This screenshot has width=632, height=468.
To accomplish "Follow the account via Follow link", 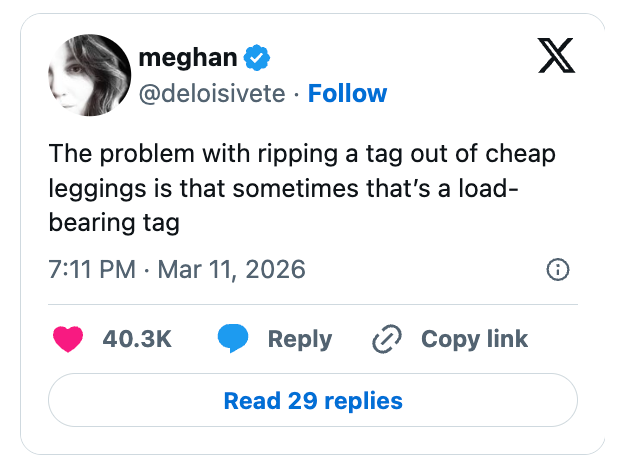I will click(x=347, y=94).
